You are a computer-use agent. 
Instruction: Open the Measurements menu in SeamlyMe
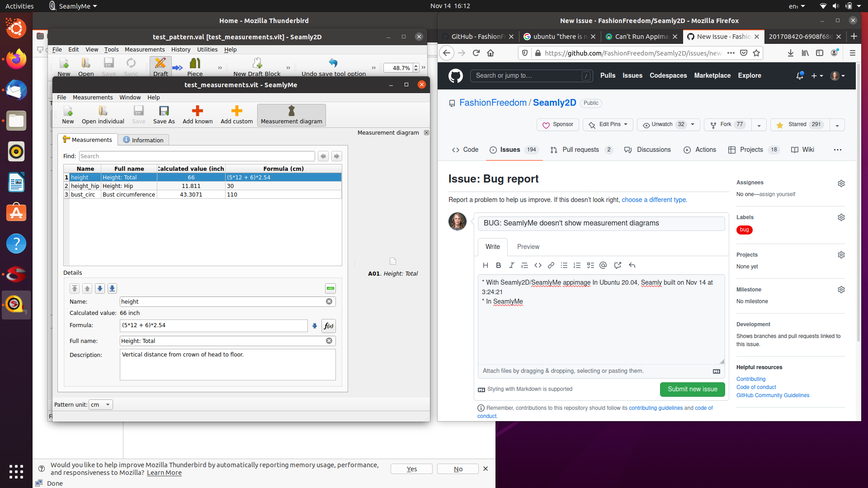click(x=93, y=97)
